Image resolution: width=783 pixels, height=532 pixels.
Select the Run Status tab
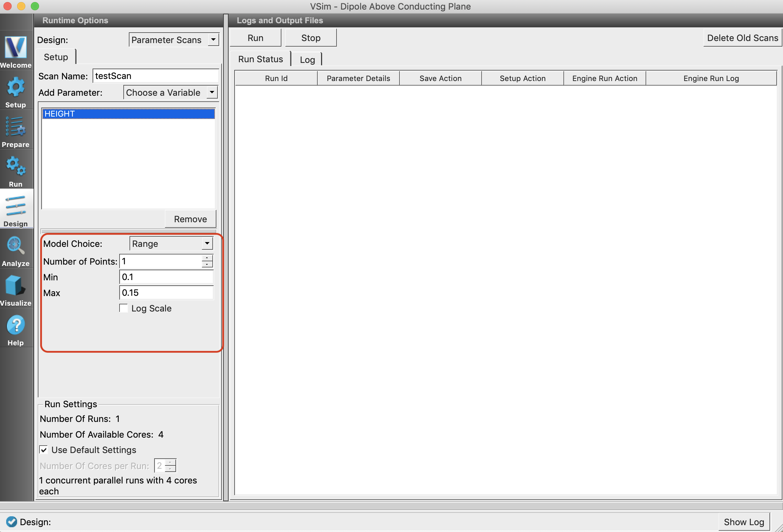(x=260, y=59)
